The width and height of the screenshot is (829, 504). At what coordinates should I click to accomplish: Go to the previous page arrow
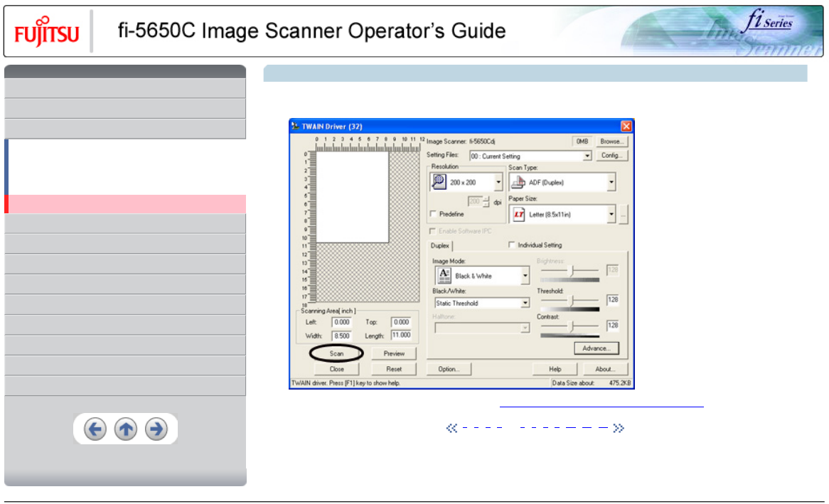pos(95,429)
